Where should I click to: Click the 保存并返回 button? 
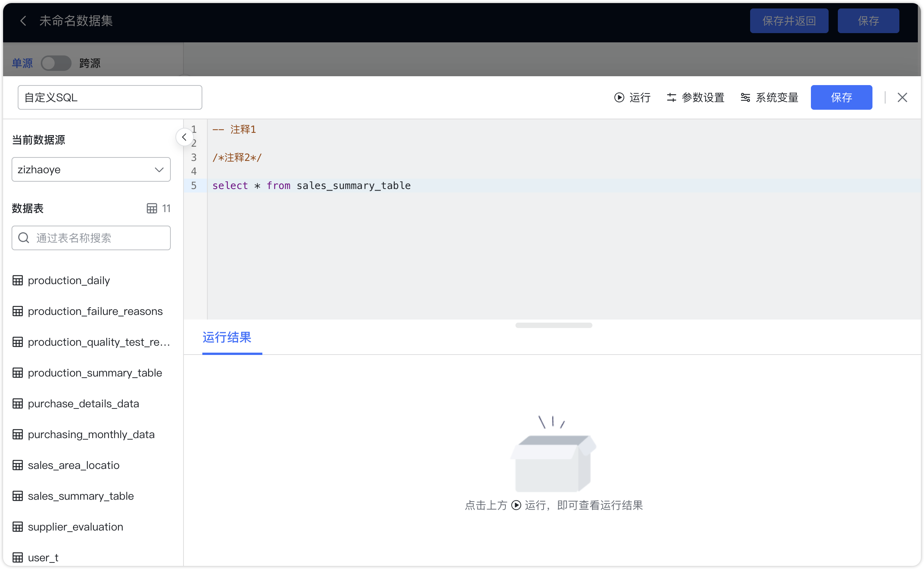coord(789,21)
